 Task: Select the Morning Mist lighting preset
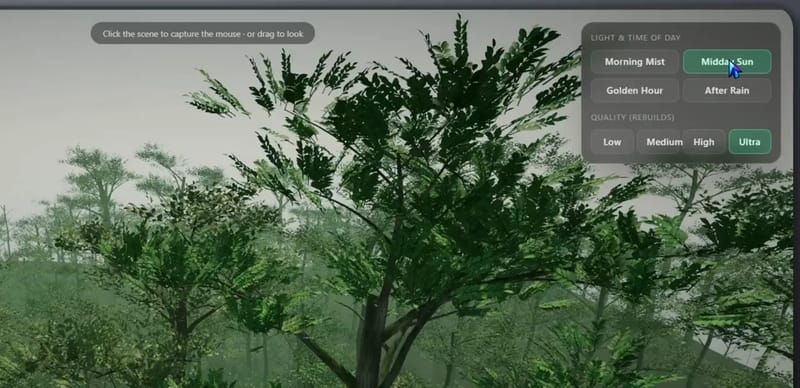(635, 62)
